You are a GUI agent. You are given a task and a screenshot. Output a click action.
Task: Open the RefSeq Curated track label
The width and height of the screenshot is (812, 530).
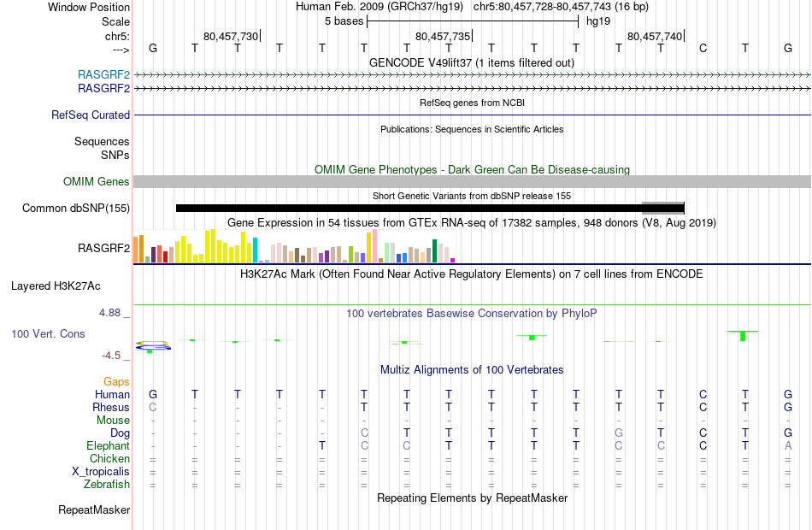(x=91, y=115)
